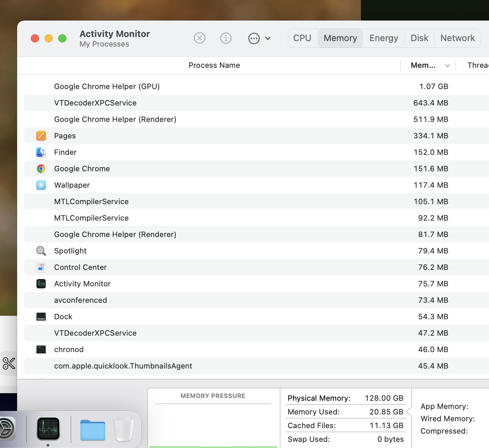Select the Finder process icon
489x448 pixels.
point(41,152)
